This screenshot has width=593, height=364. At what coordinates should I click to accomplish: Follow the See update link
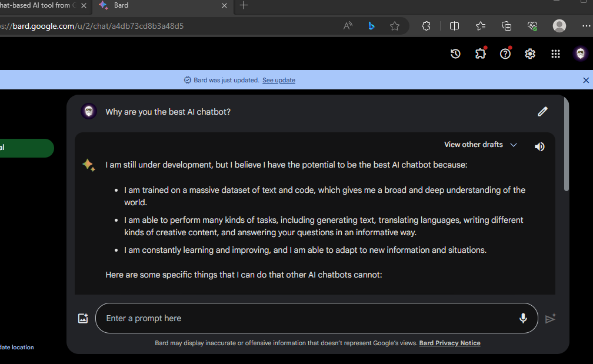coord(279,80)
